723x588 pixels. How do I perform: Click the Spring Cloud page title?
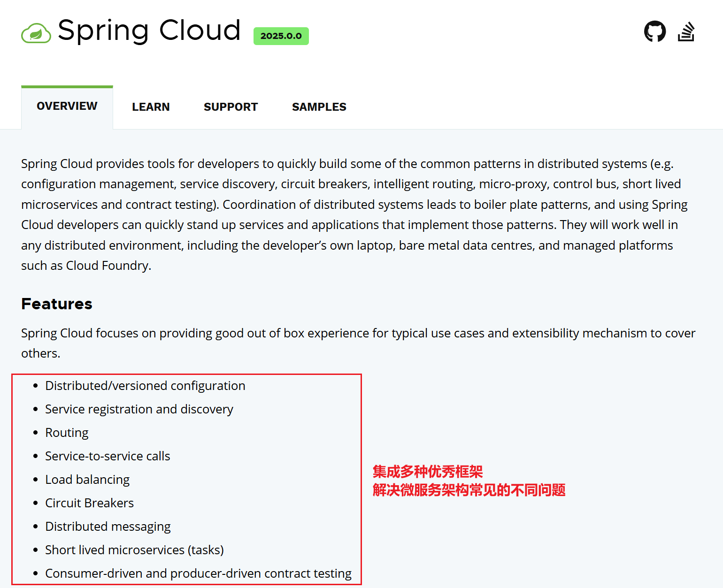tap(149, 31)
